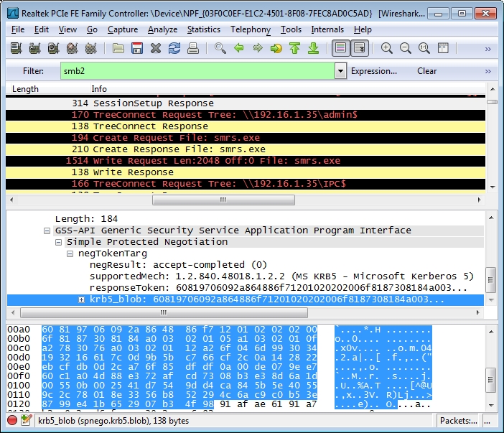The image size is (504, 433).
Task: Zoom out on packet text
Action: pyautogui.click(x=405, y=48)
